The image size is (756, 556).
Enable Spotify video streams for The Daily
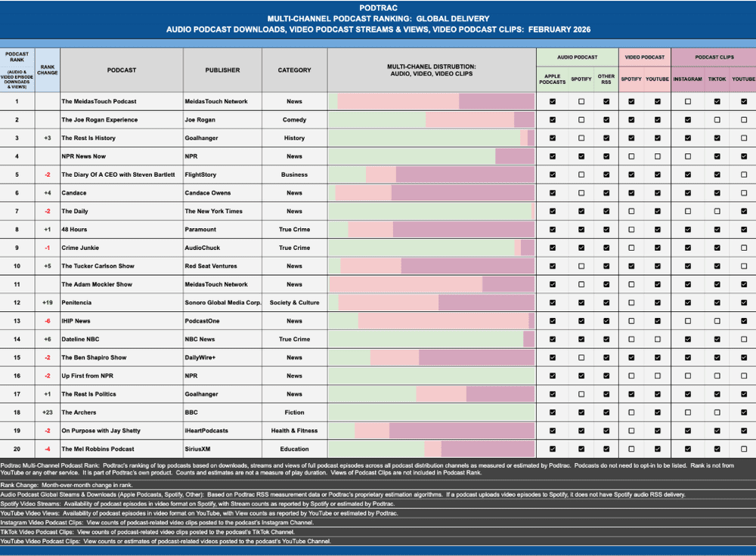click(x=631, y=211)
